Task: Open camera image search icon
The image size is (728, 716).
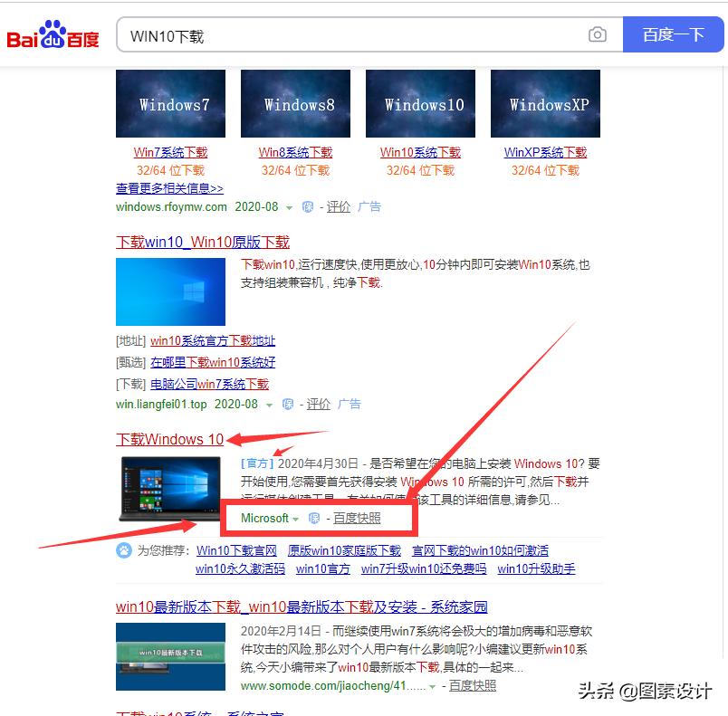Action: (597, 34)
